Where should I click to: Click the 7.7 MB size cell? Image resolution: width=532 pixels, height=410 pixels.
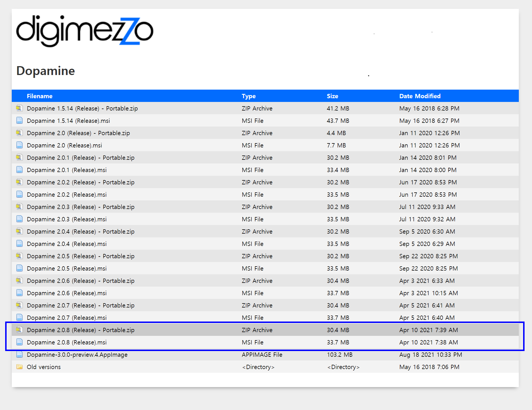(336, 145)
